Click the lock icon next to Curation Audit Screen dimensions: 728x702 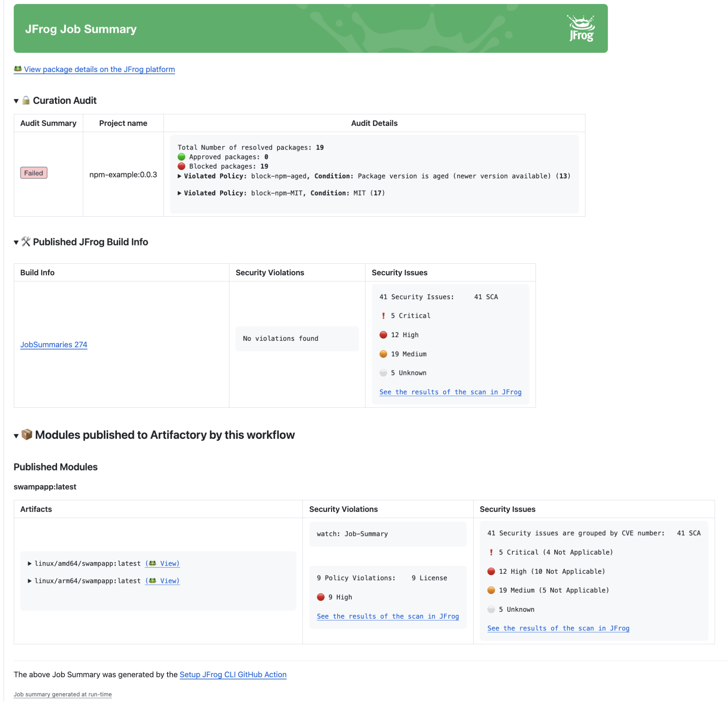[x=25, y=100]
